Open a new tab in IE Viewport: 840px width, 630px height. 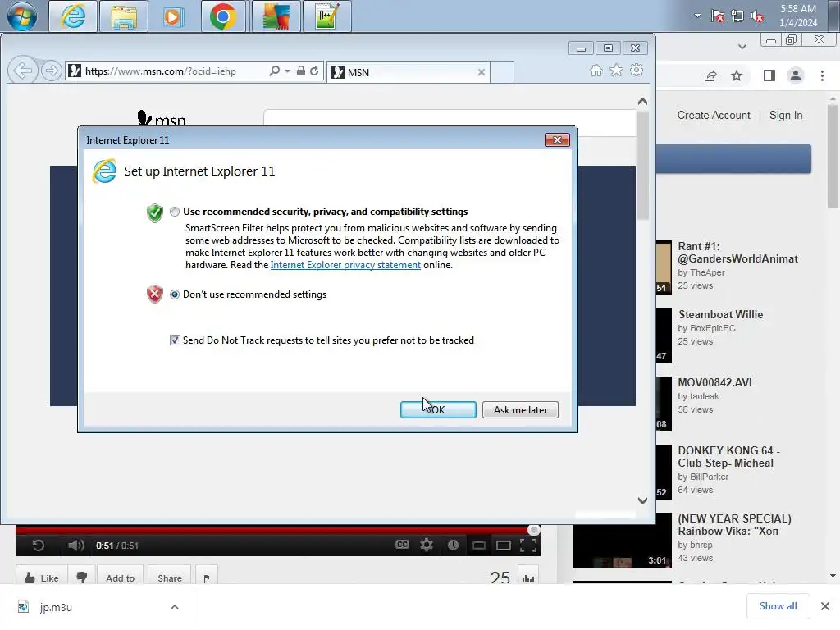(x=502, y=72)
